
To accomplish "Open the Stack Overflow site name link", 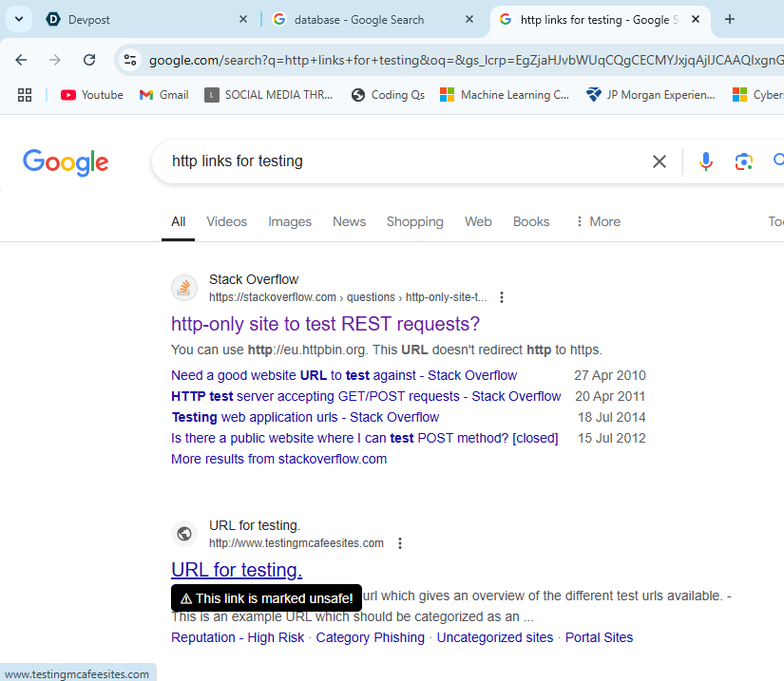I will pyautogui.click(x=254, y=279).
